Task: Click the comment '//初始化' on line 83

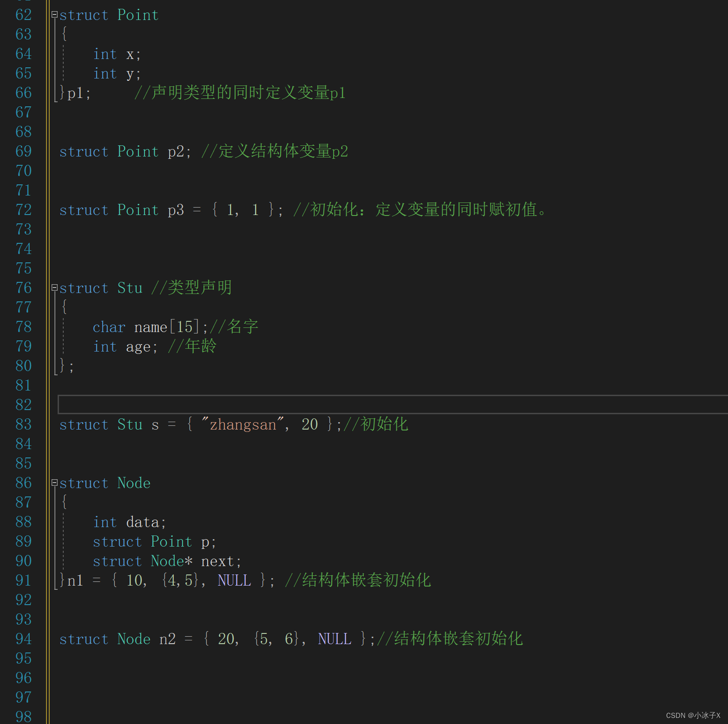Action: [375, 424]
